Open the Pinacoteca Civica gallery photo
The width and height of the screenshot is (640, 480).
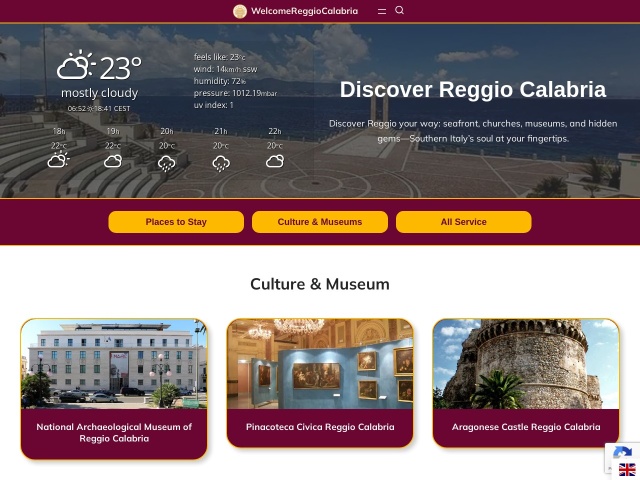coord(320,364)
